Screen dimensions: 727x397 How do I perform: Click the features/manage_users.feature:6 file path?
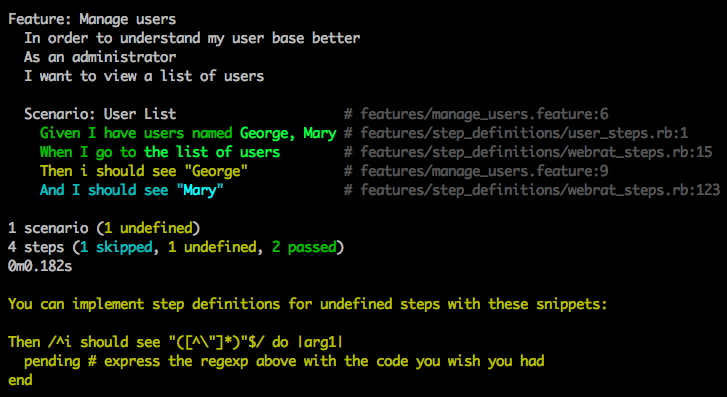coord(485,114)
